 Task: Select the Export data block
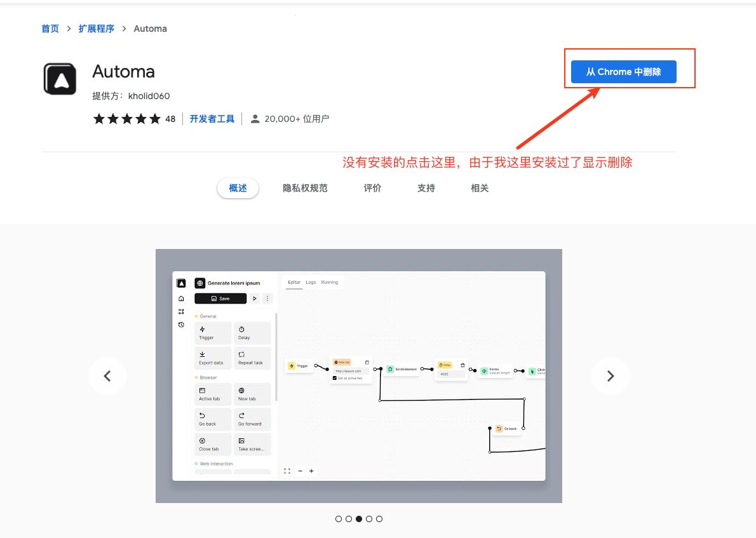click(213, 358)
